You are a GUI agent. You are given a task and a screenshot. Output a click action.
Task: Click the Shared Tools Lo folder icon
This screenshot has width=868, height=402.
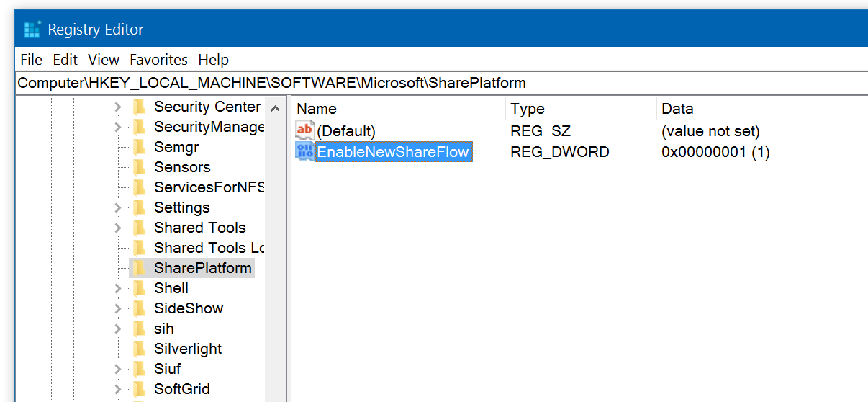139,248
